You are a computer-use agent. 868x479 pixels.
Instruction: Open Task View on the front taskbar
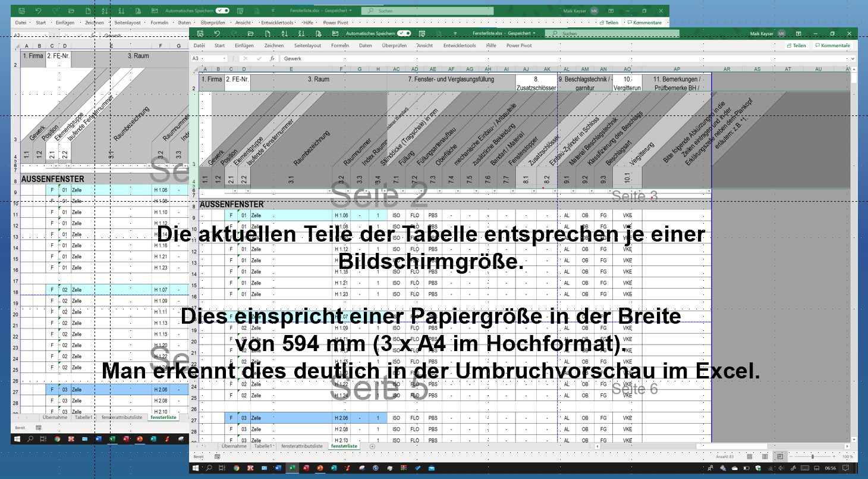[222, 468]
